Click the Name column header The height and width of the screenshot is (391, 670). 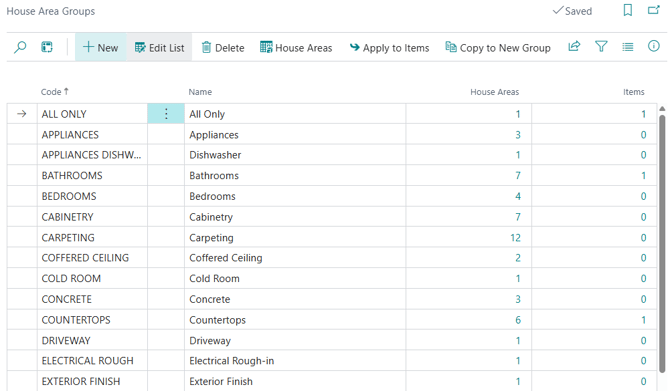(x=200, y=92)
